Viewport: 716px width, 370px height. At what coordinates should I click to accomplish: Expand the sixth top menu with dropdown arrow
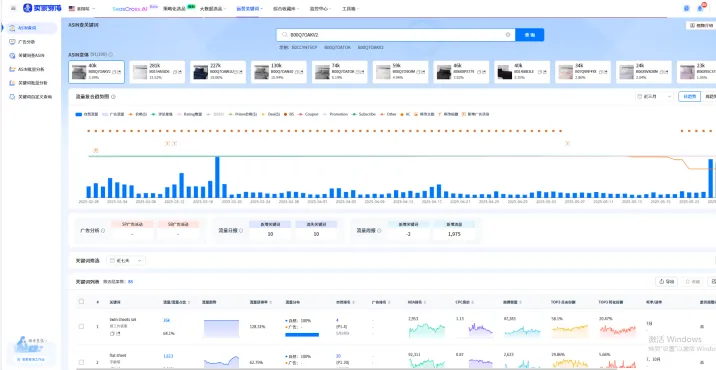click(x=320, y=9)
